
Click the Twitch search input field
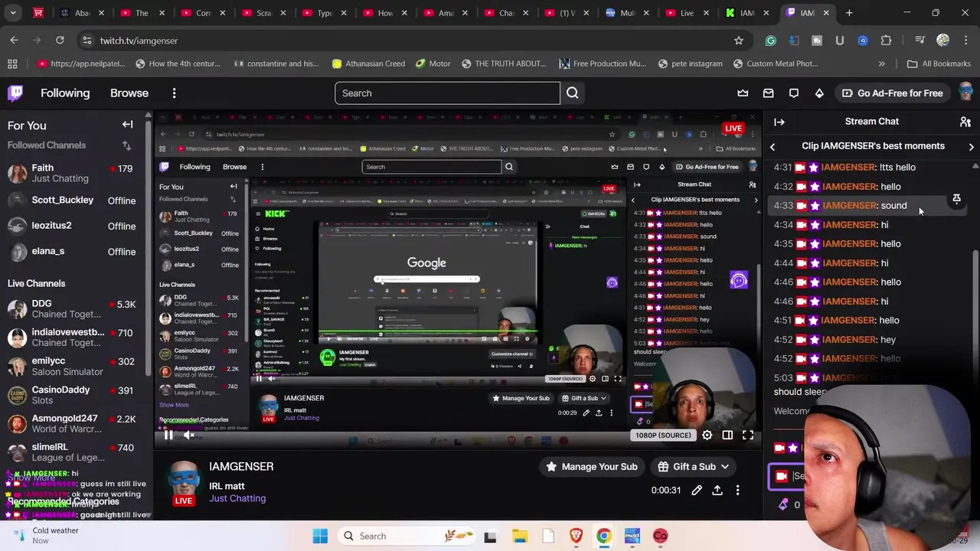(447, 93)
